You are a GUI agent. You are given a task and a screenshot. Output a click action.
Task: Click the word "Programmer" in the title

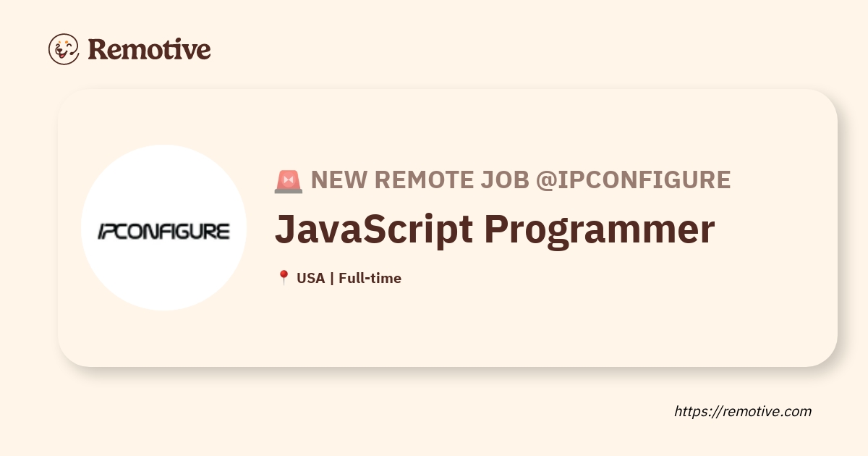(599, 229)
